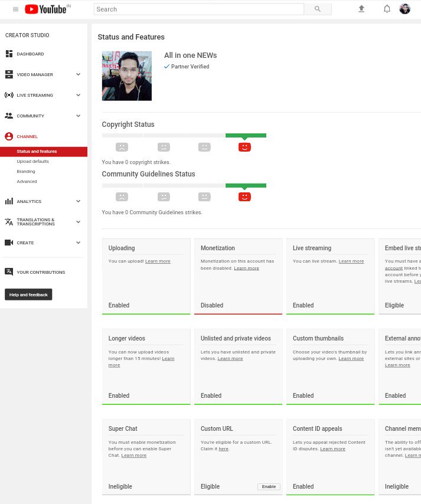The height and width of the screenshot is (504, 421).
Task: Click the Translations & Transcriptions icon
Action: coord(9,222)
